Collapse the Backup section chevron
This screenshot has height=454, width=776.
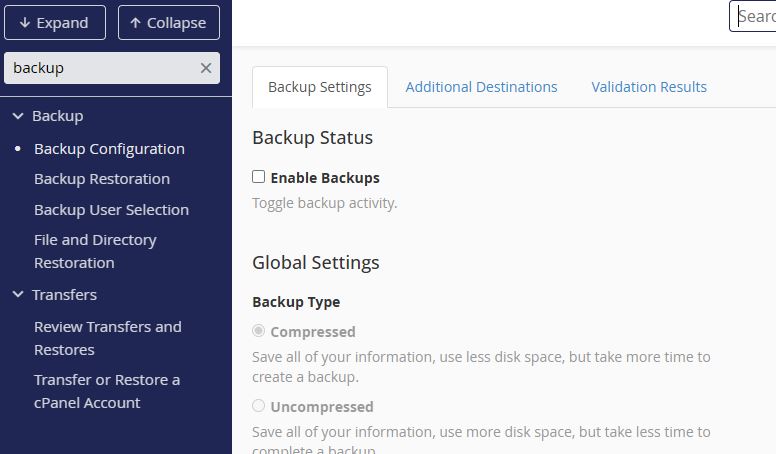(18, 116)
